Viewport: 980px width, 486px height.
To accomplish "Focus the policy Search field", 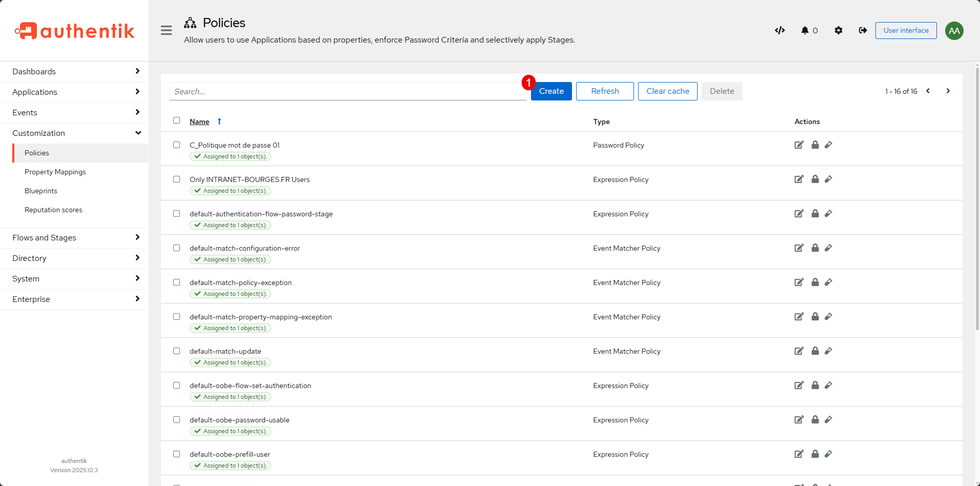I will (x=348, y=92).
